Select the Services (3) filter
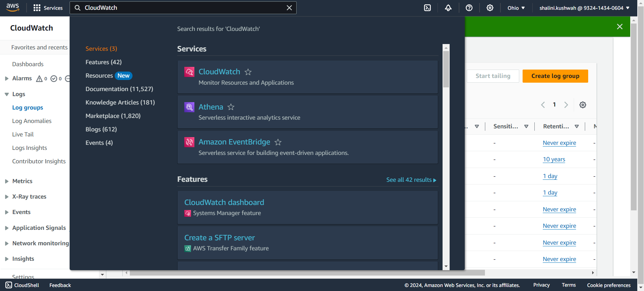Image resolution: width=644 pixels, height=291 pixels. [101, 49]
